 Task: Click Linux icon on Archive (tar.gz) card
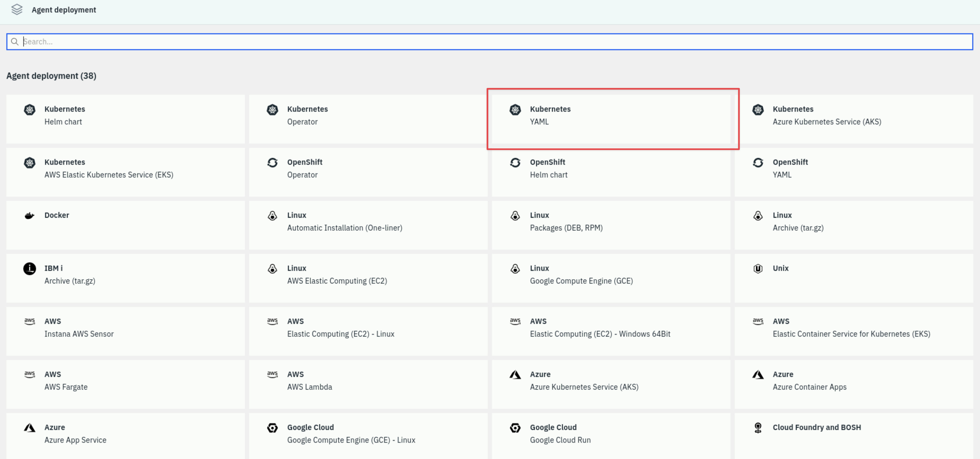758,216
